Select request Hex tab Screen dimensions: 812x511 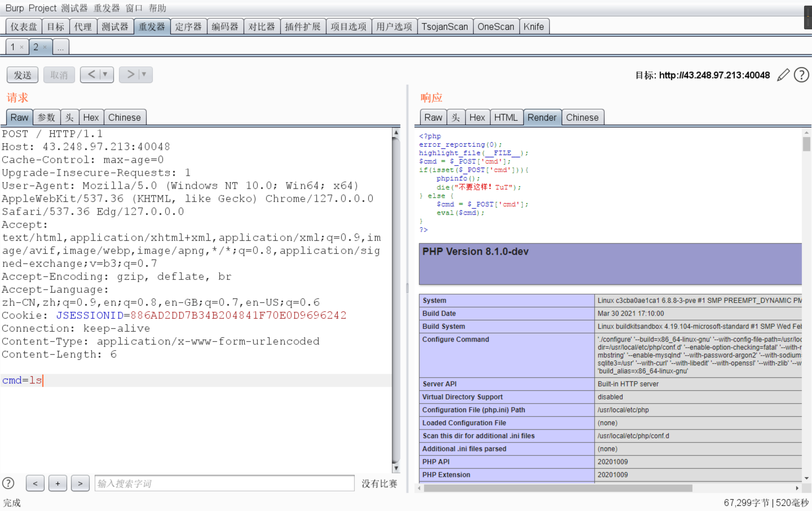tap(91, 117)
